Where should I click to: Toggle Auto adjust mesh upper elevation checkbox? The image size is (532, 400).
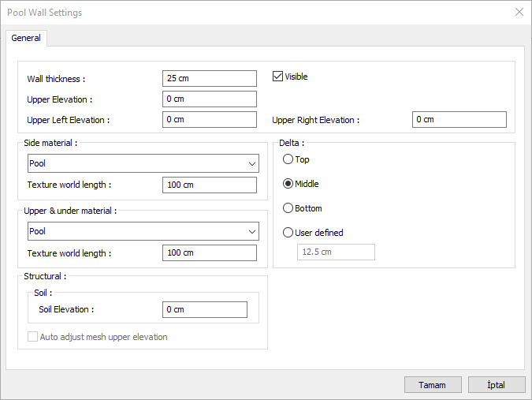click(33, 337)
